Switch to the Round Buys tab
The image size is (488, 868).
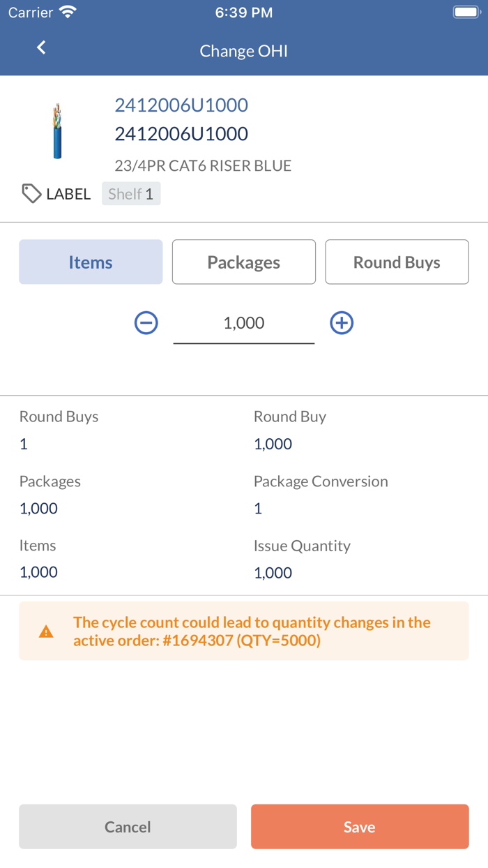click(397, 262)
